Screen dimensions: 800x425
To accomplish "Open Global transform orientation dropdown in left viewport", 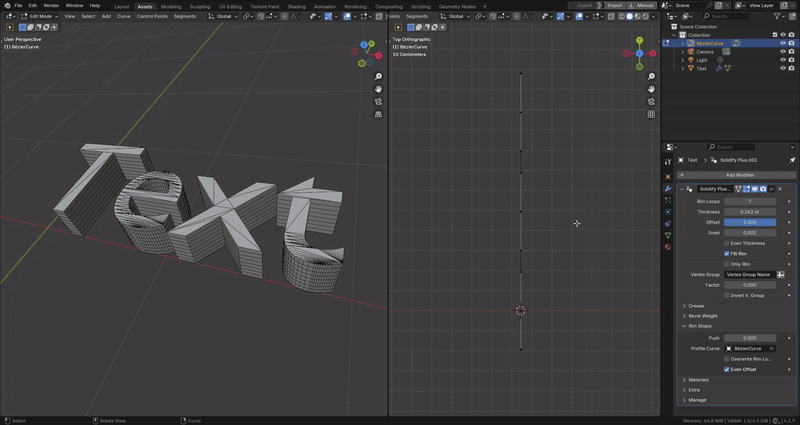I will [x=224, y=16].
